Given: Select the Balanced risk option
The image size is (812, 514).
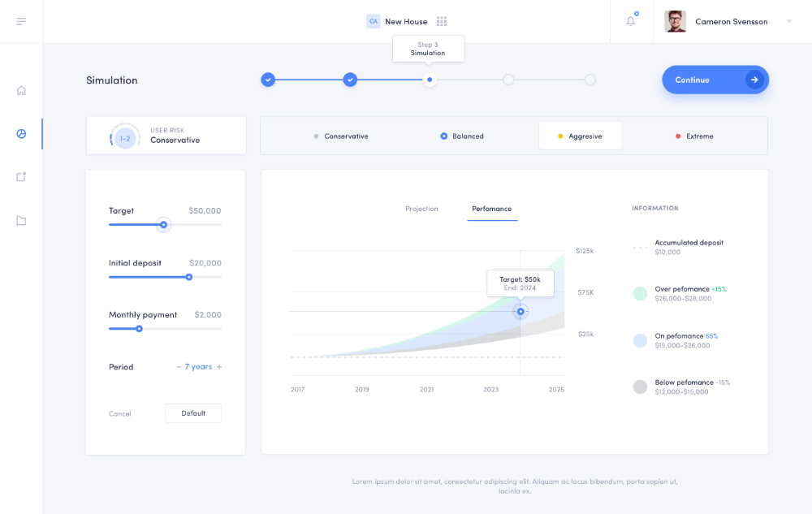Looking at the screenshot, I should click(x=462, y=136).
